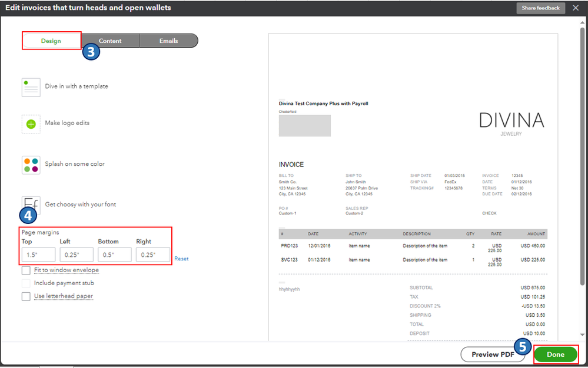Click the 'SVC123' row in the preview table
Viewport: 588px width, 368px height.
point(413,262)
